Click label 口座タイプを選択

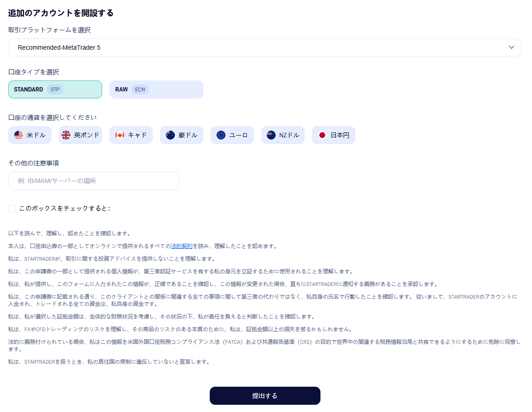pyautogui.click(x=33, y=72)
